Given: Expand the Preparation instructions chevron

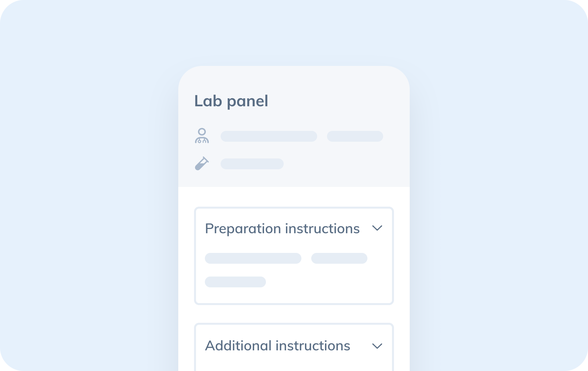Looking at the screenshot, I should tap(377, 228).
